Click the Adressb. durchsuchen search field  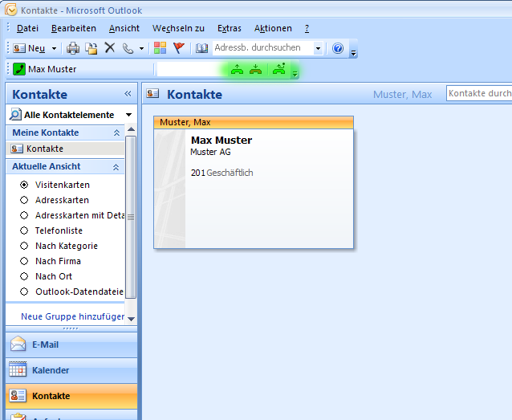tap(263, 48)
